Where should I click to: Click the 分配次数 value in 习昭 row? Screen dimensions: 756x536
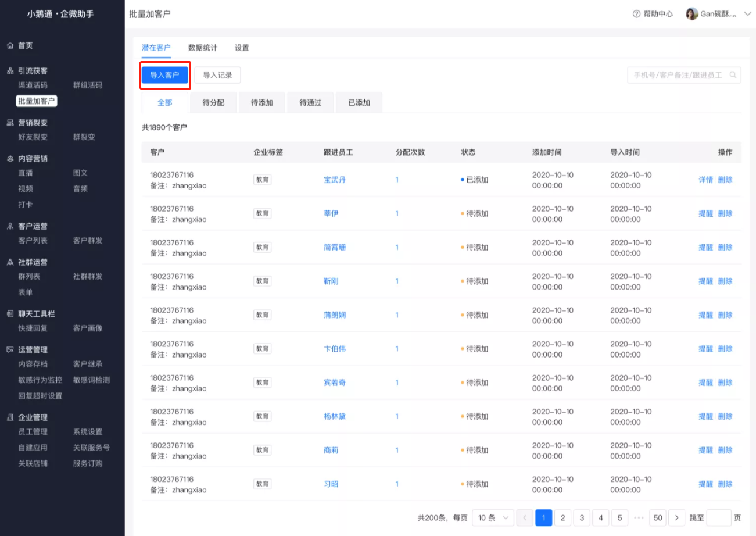[x=397, y=484]
